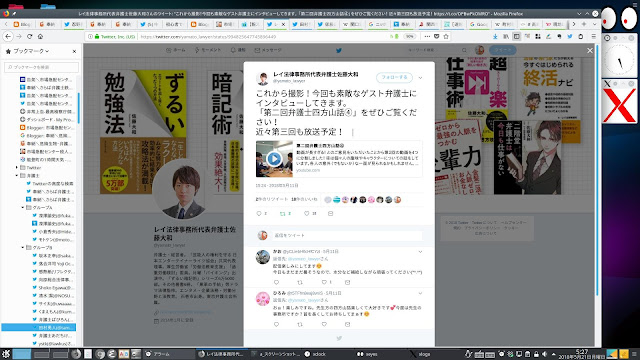Viewport: 640px width, 360px height.
Task: Open the xclock item in taskbar
Action: [316, 354]
